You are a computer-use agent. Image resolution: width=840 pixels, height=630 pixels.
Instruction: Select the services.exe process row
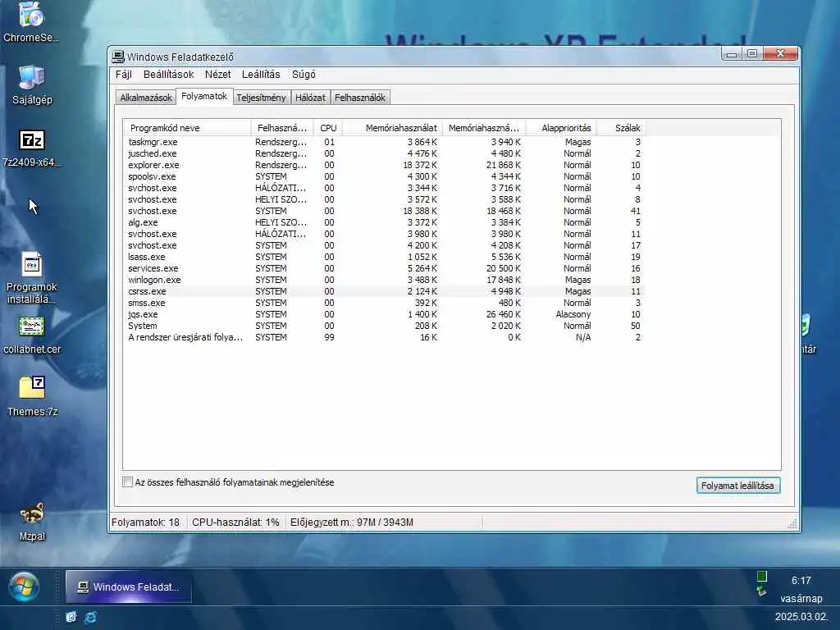(x=384, y=268)
